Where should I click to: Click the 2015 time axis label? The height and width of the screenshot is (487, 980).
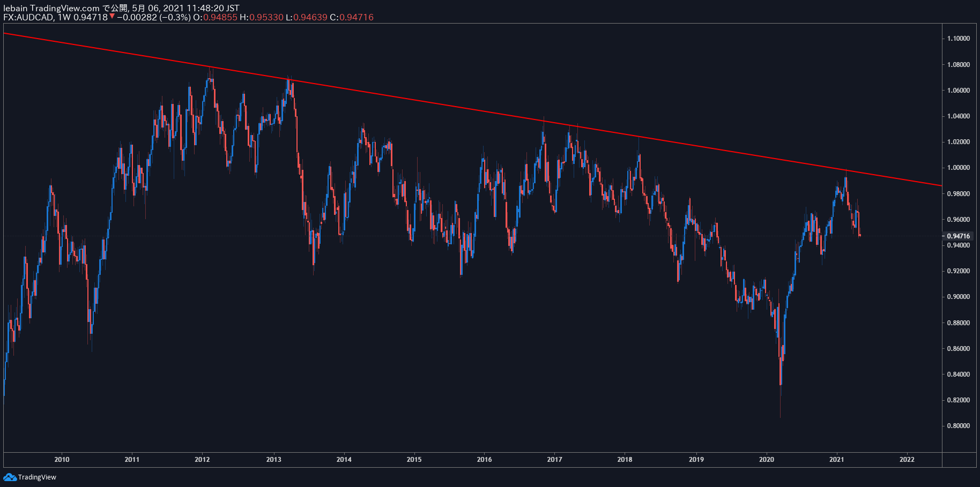(x=414, y=459)
